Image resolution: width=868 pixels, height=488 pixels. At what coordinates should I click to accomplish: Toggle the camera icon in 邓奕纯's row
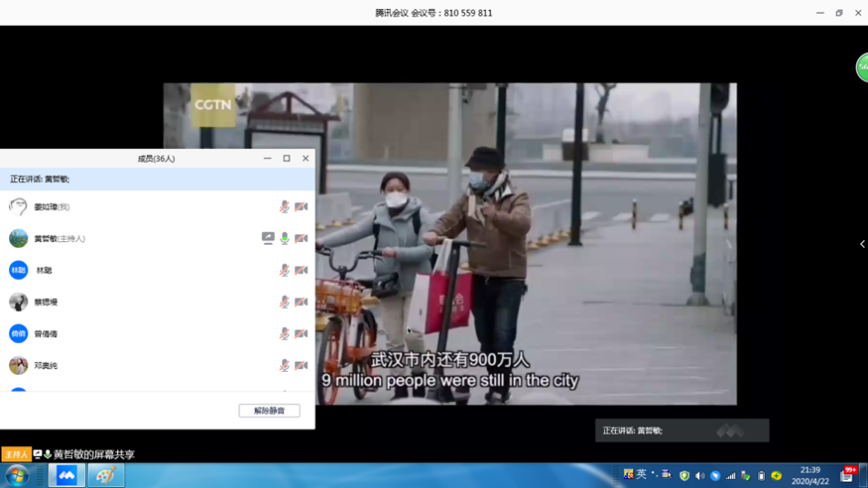pyautogui.click(x=301, y=366)
